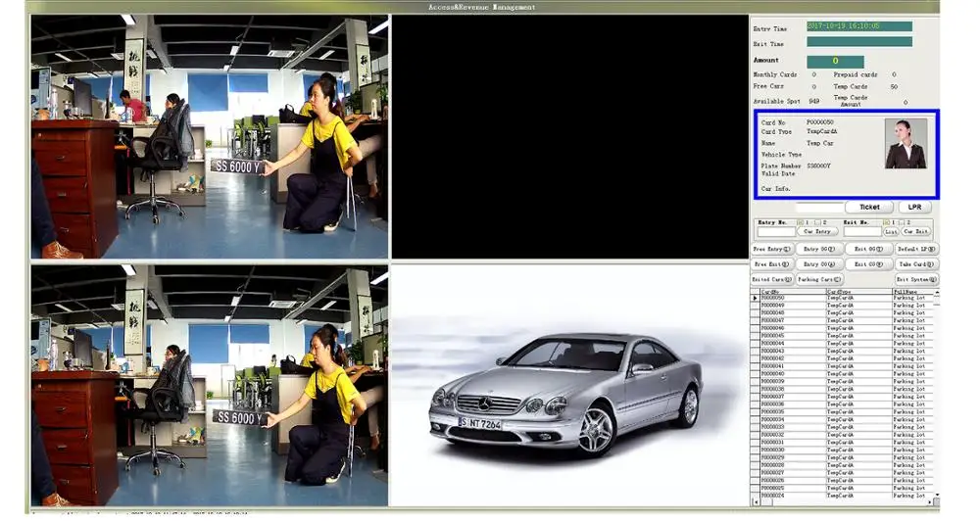Focus the Exit No. input field

point(862,232)
